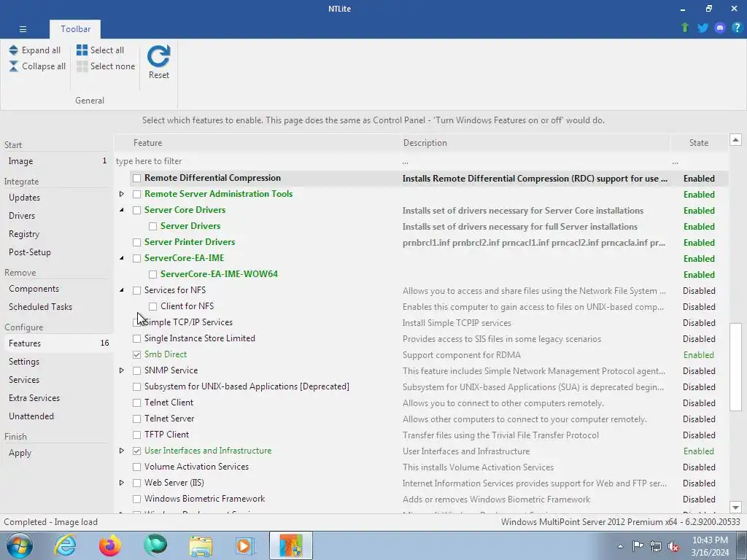747x560 pixels.
Task: Open the Settings page in sidebar
Action: (57, 362)
